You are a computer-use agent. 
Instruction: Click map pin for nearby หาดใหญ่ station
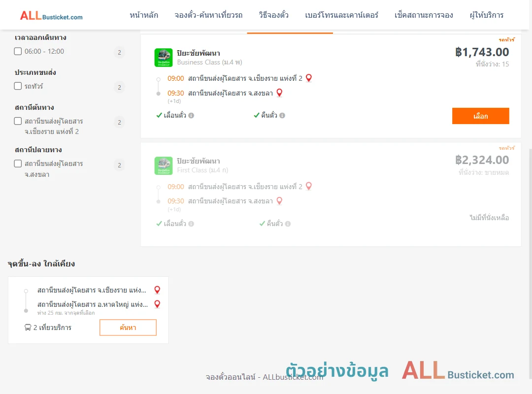coord(157,304)
